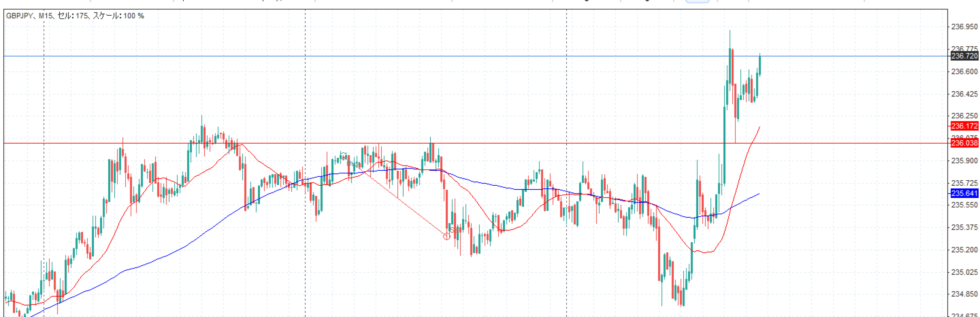Click the black 236.720 price label

pos(964,56)
